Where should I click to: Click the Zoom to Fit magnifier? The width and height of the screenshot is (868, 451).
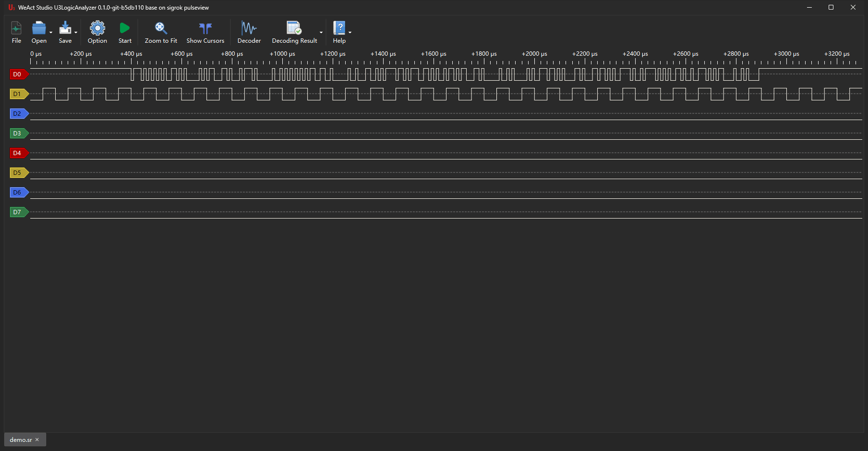161,28
